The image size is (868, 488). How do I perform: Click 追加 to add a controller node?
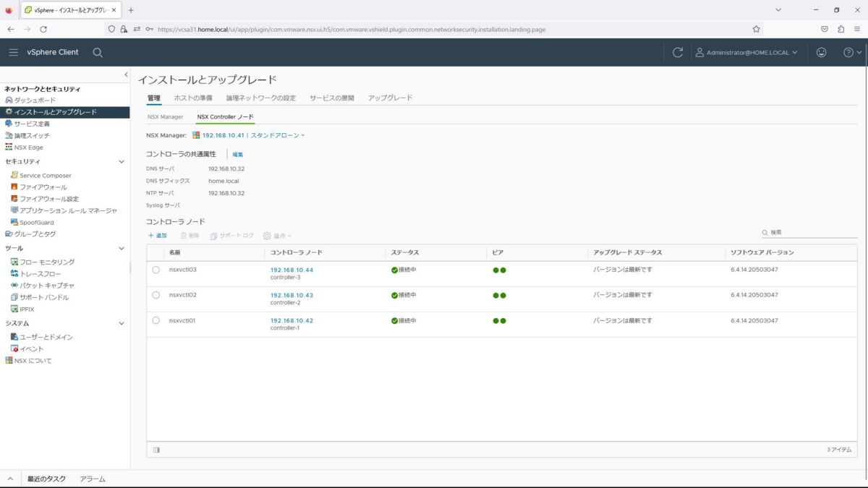tap(158, 236)
